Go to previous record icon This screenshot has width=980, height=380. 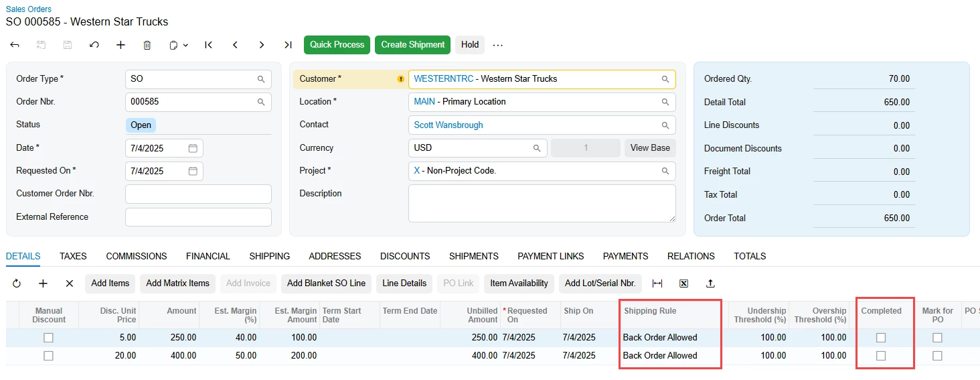pyautogui.click(x=235, y=45)
